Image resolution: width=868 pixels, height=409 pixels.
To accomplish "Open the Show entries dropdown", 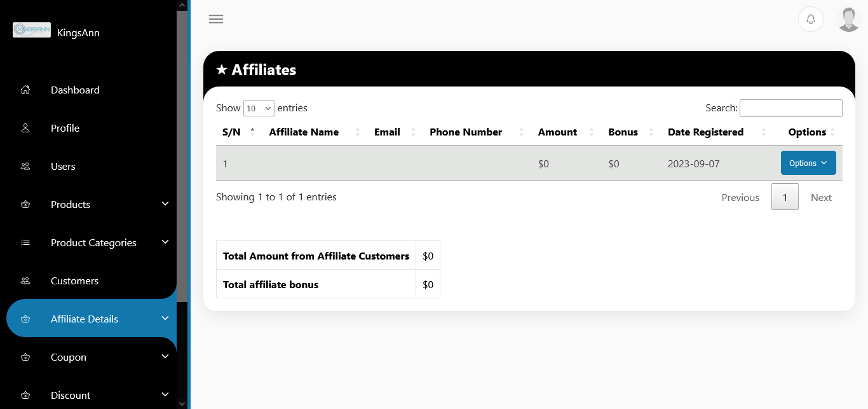I will pyautogui.click(x=259, y=108).
